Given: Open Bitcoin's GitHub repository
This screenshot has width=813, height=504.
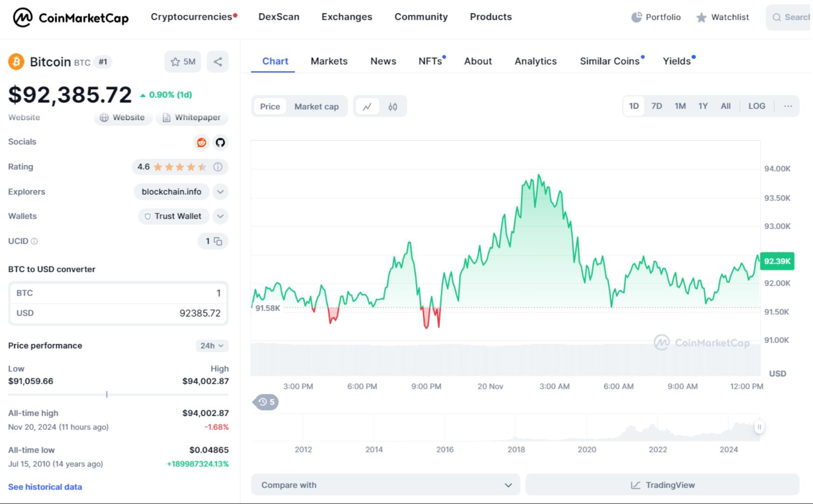Looking at the screenshot, I should click(x=220, y=143).
